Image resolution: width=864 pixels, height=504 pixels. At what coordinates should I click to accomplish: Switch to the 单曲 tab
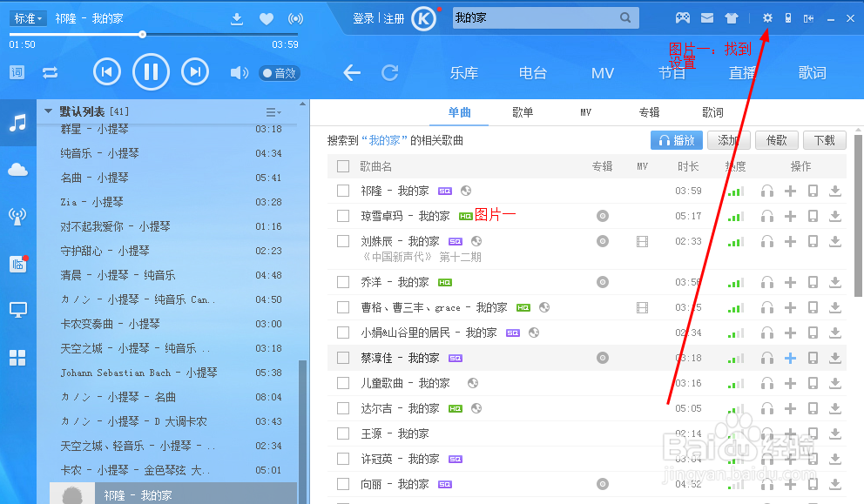tap(459, 112)
